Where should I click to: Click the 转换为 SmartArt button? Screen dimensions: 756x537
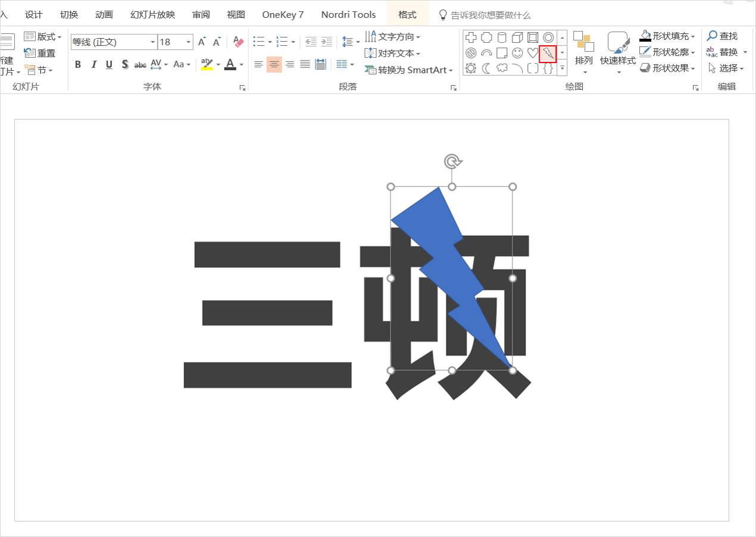408,70
